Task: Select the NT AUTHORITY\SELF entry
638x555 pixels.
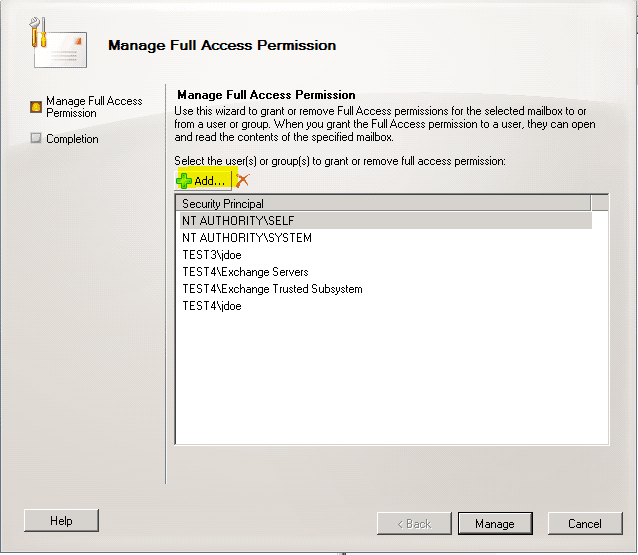Action: (238, 220)
